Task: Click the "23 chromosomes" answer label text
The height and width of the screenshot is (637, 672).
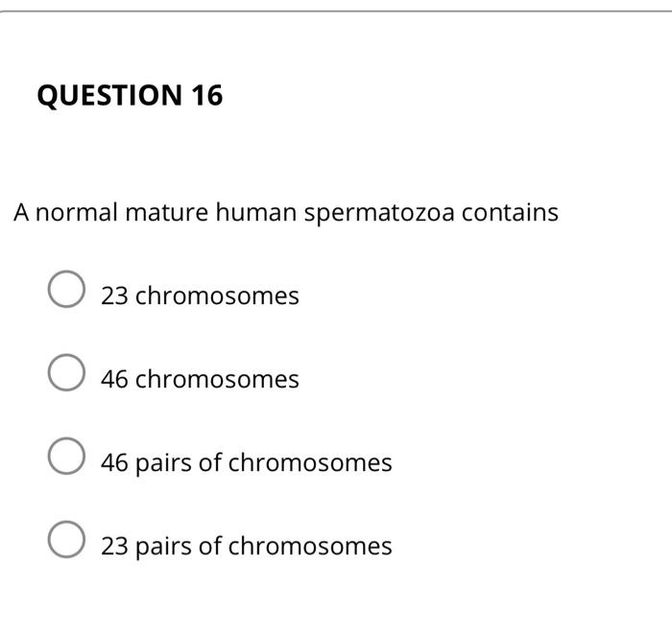Action: [x=200, y=295]
